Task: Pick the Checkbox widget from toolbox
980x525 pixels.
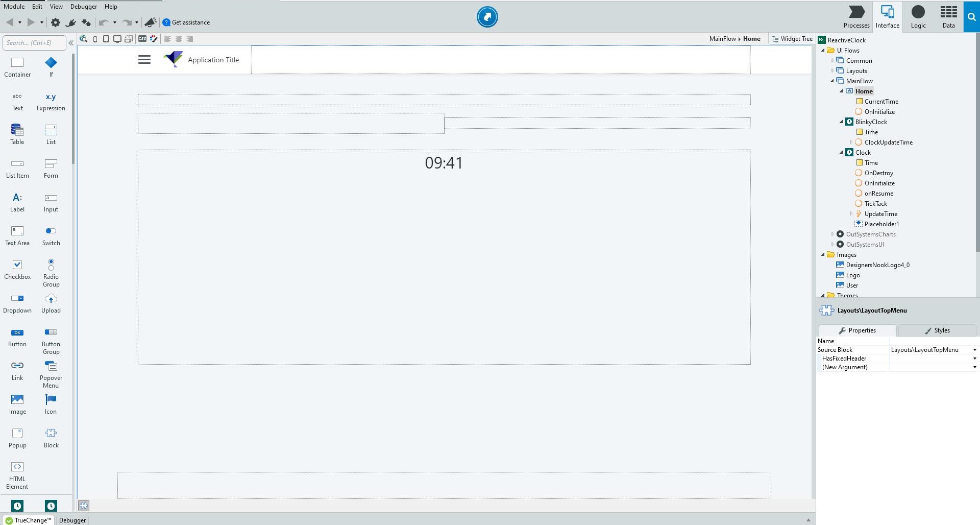Action: 17,269
